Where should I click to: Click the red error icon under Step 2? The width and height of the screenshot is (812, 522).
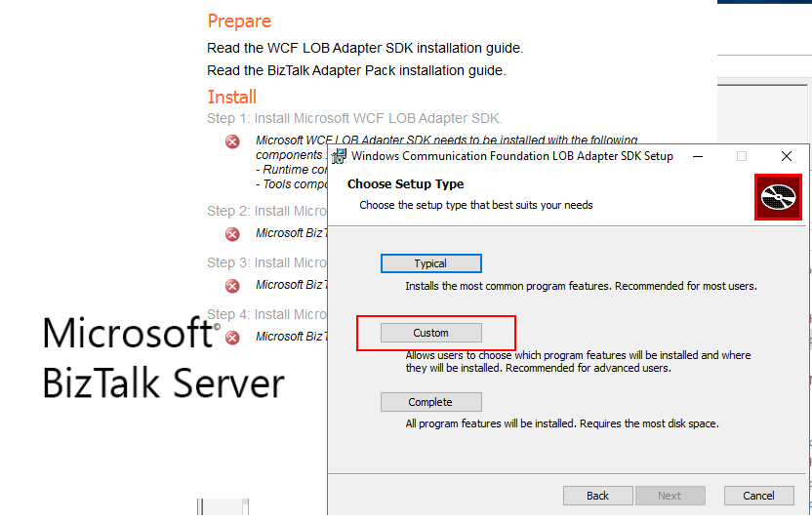(x=232, y=234)
